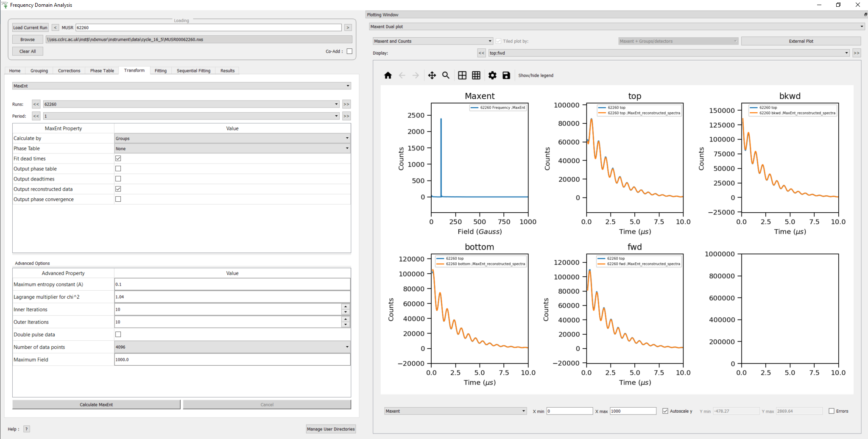
Task: Toggle the Errors checkbox
Action: click(x=832, y=411)
